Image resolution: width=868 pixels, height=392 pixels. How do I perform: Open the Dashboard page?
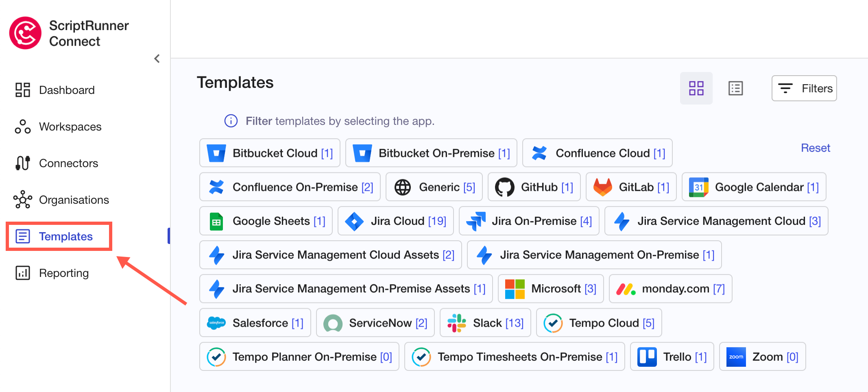pyautogui.click(x=55, y=90)
